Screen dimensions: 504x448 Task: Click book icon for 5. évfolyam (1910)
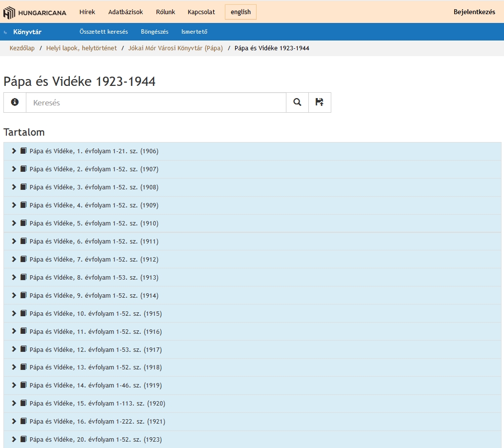coord(23,223)
